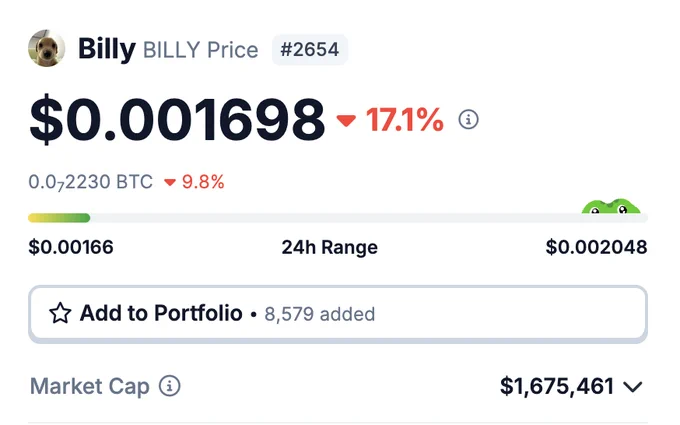Click the 24h high value $0.002048

pyautogui.click(x=596, y=247)
